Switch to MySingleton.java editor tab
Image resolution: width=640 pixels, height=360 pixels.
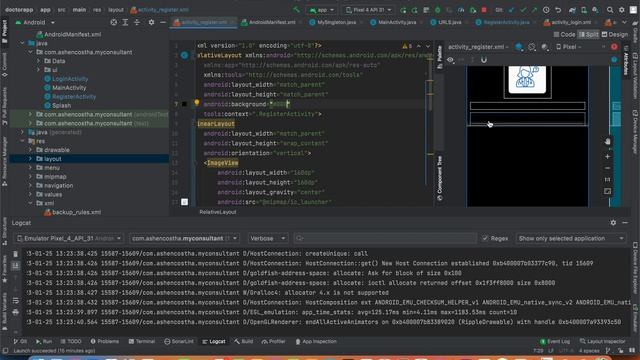coord(333,22)
